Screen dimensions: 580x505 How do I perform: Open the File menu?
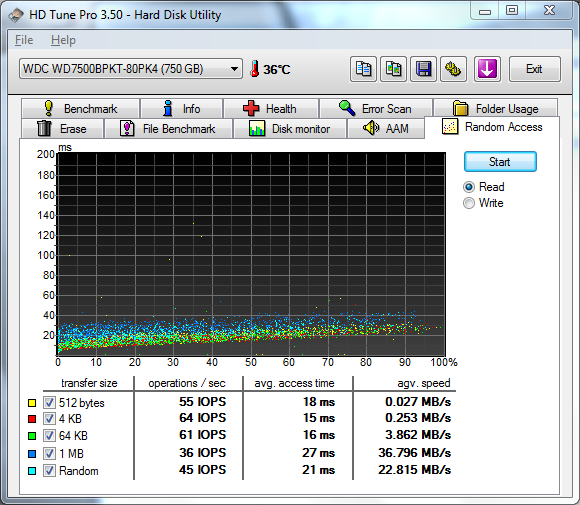[24, 40]
